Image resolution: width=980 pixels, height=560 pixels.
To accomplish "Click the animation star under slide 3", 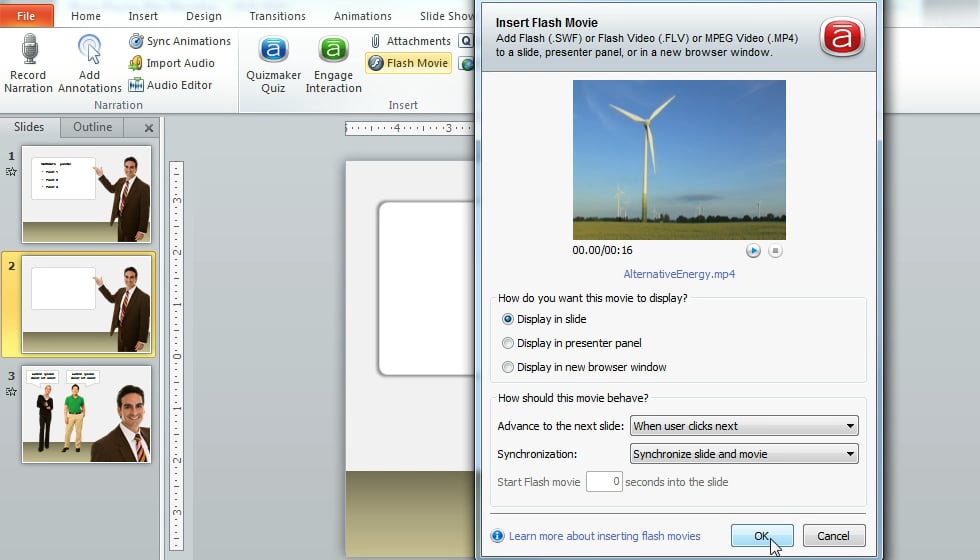I will tap(11, 392).
